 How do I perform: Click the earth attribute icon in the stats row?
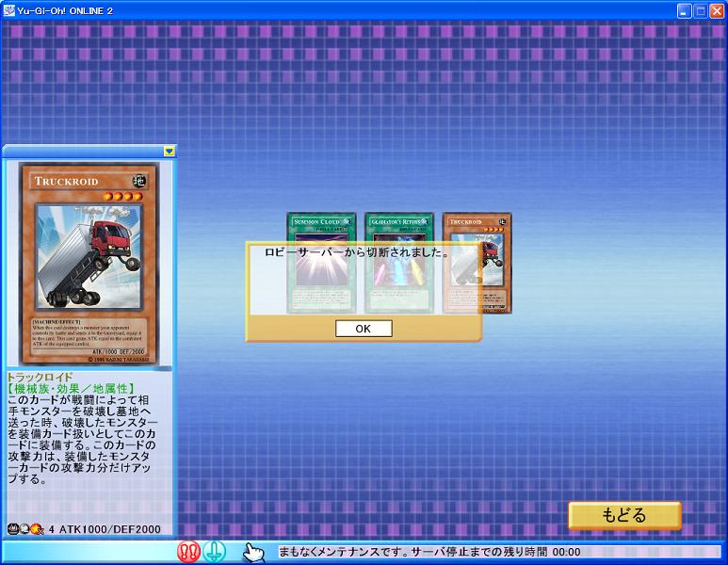[24, 529]
